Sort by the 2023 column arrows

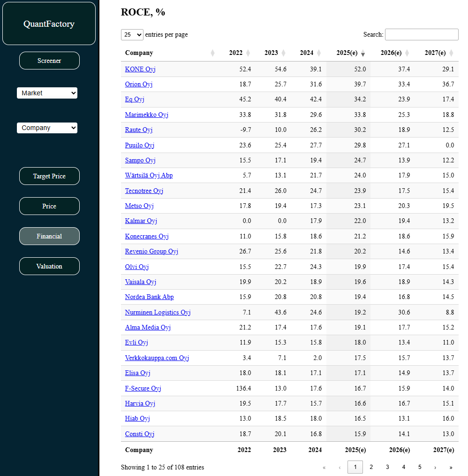click(284, 53)
